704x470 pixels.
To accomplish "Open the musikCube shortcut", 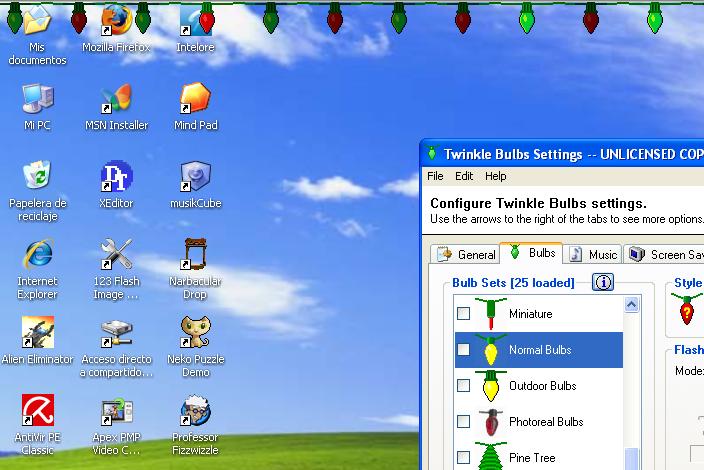I will coord(195,176).
